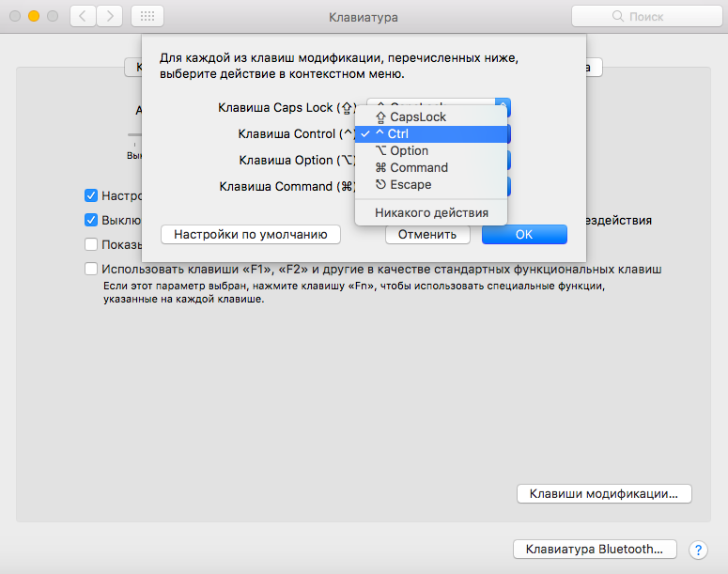This screenshot has height=574, width=728.
Task: Select the checked Ctrl menu item
Action: point(397,133)
